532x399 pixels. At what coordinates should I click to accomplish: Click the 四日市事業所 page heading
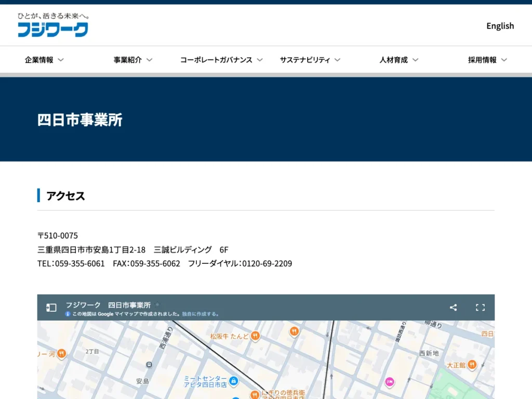pyautogui.click(x=79, y=120)
